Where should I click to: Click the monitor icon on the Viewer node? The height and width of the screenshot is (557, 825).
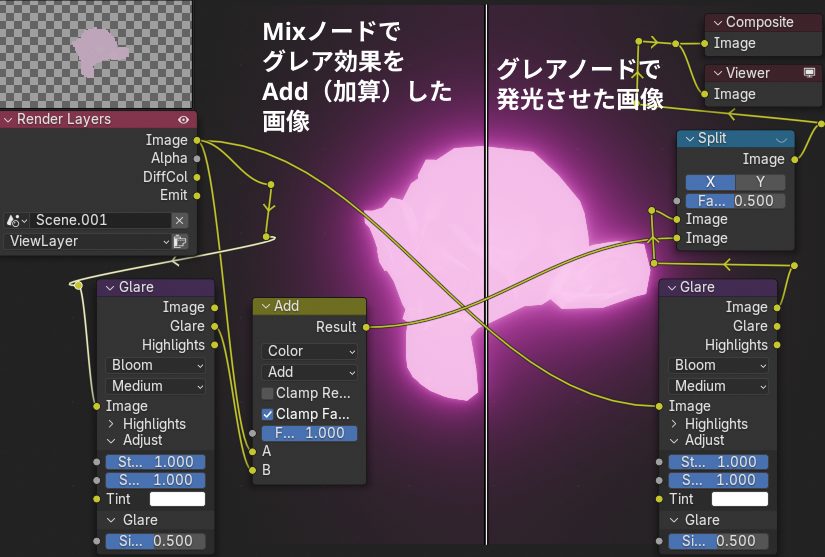click(809, 73)
